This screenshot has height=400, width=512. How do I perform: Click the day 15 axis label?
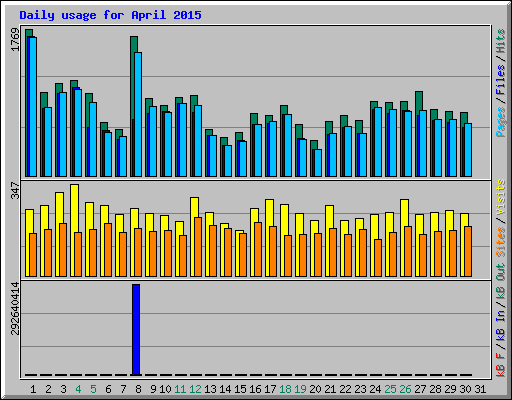(x=240, y=389)
